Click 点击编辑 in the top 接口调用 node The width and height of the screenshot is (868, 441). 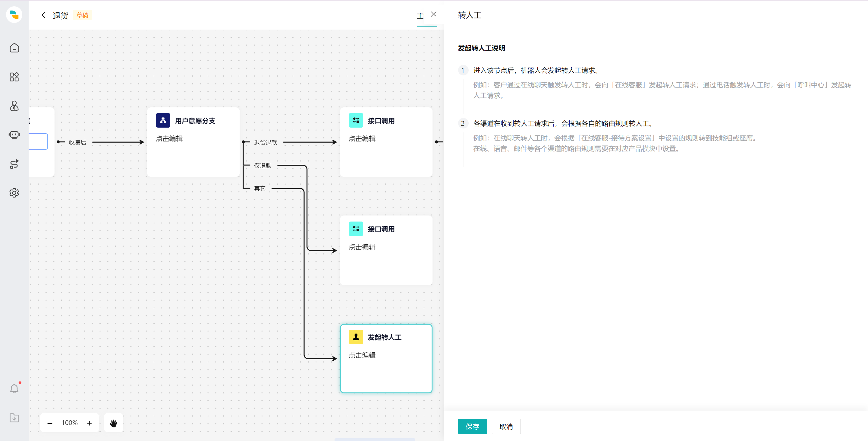362,138
